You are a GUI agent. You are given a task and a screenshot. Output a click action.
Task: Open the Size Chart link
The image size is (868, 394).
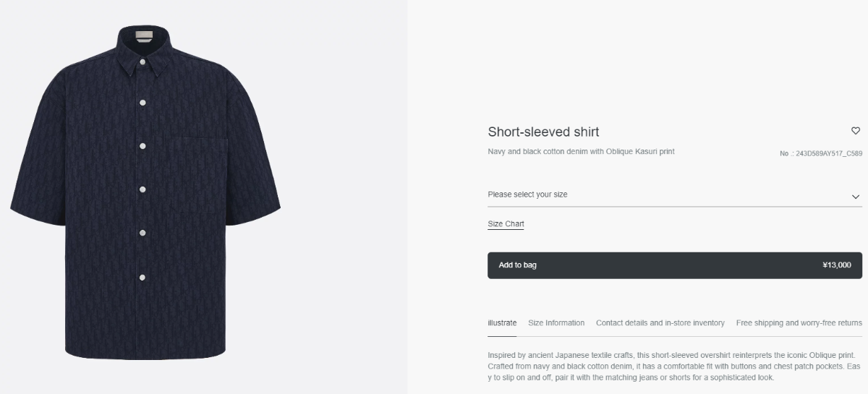pos(506,224)
